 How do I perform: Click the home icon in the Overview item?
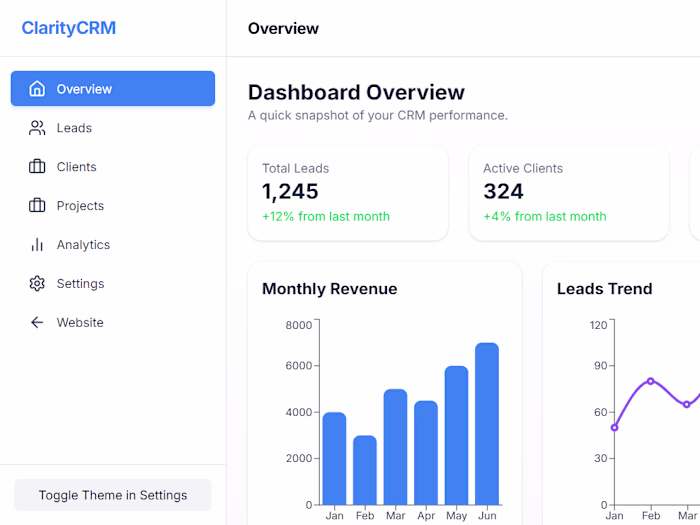pyautogui.click(x=37, y=89)
